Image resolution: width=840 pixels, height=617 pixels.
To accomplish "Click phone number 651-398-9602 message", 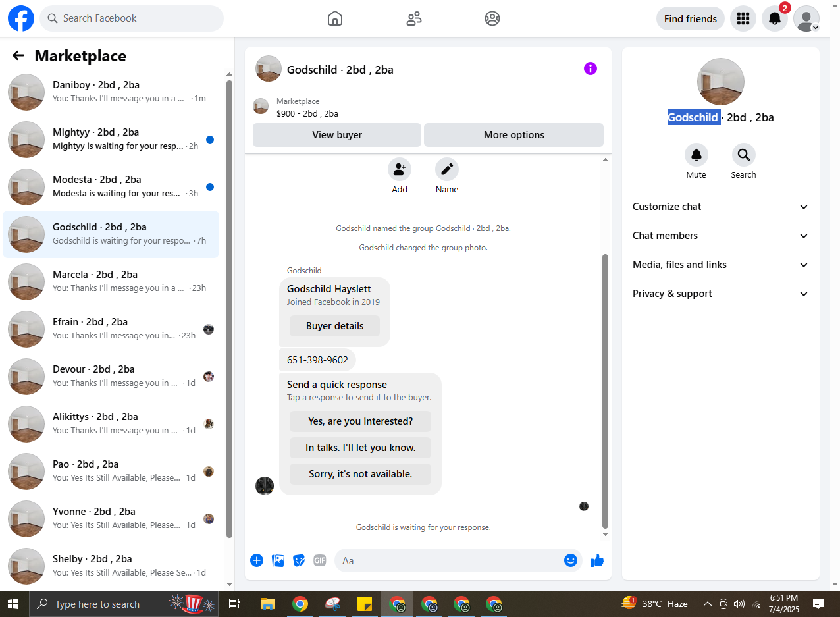I will coord(317,360).
